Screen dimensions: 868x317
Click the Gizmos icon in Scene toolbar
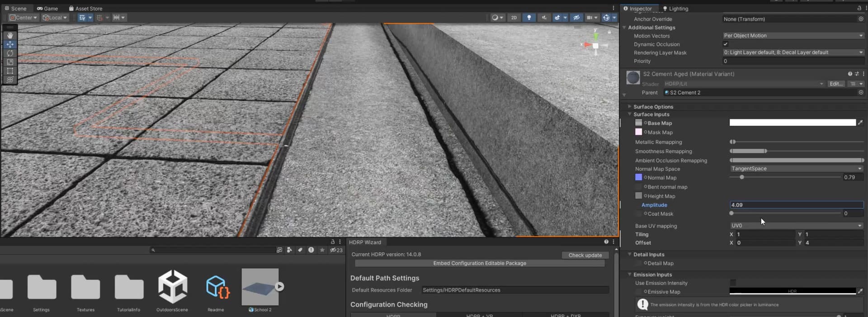(606, 18)
